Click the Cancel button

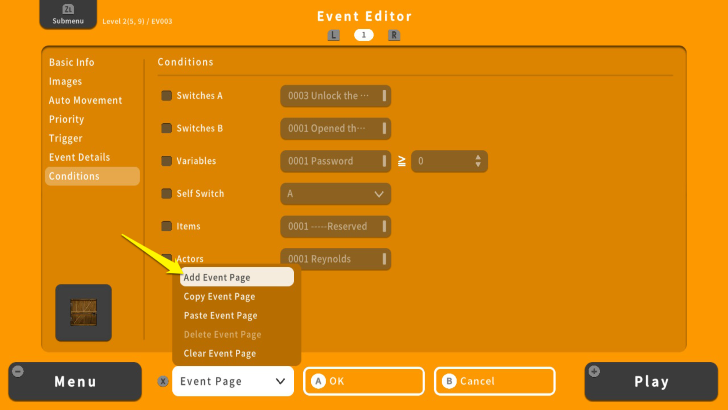495,381
